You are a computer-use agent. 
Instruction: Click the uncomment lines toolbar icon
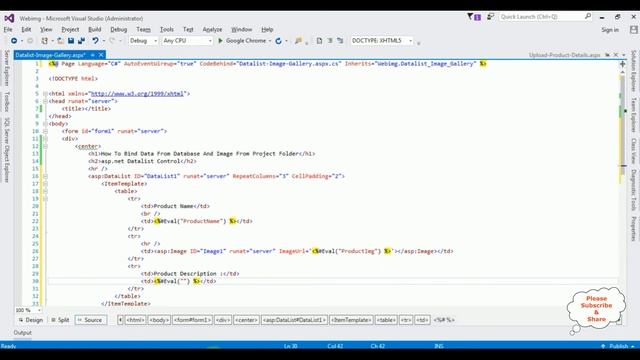340,41
